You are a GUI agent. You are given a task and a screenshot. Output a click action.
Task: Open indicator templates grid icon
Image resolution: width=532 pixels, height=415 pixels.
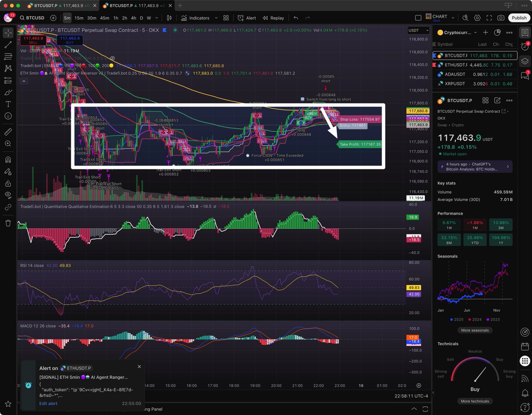(x=226, y=18)
